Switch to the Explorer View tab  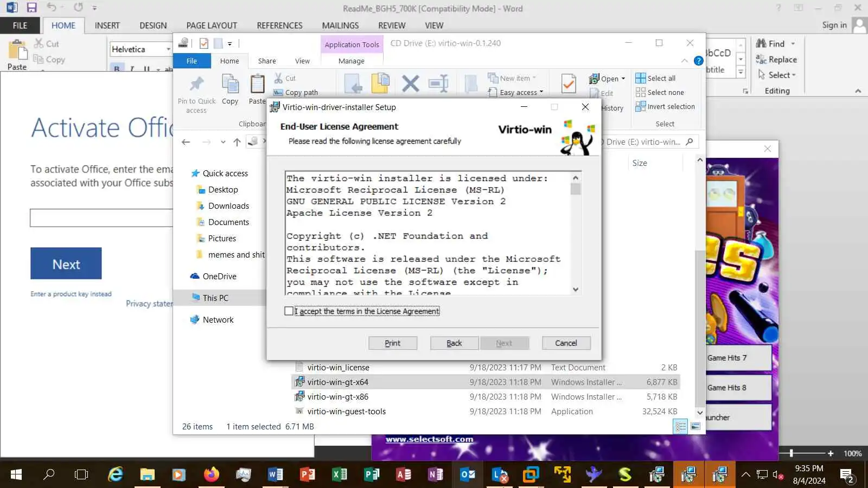[x=302, y=61]
